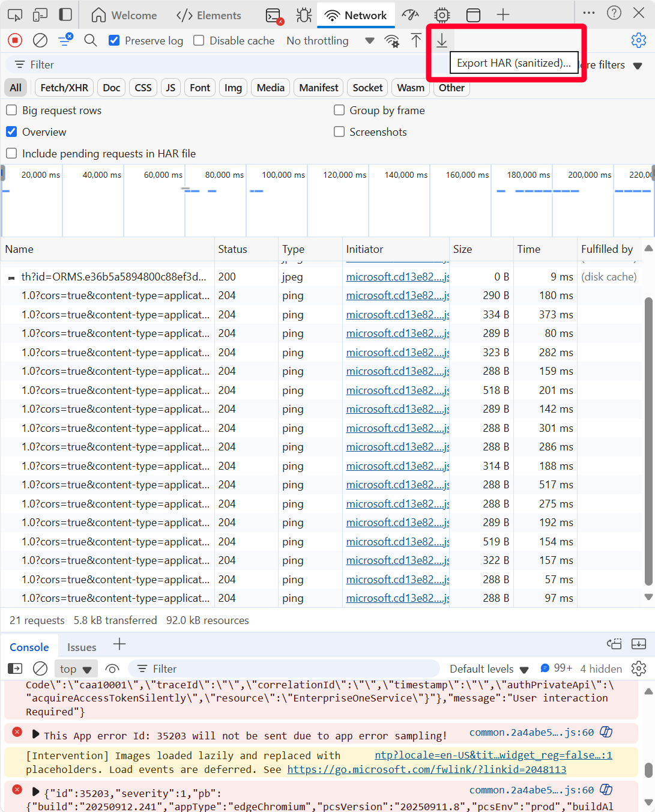Open the Default levels dropdown
Image resolution: width=655 pixels, height=812 pixels.
coord(489,668)
